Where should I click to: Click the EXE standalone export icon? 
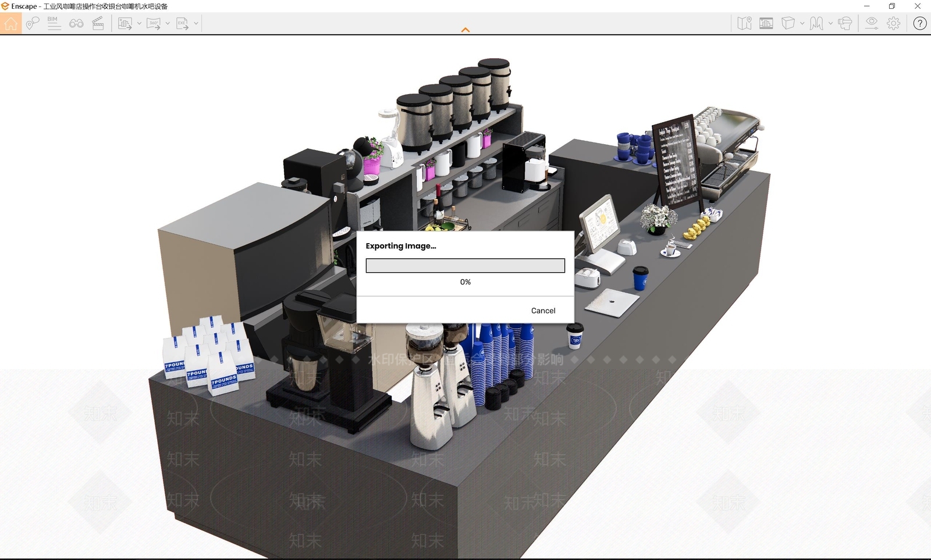[182, 23]
